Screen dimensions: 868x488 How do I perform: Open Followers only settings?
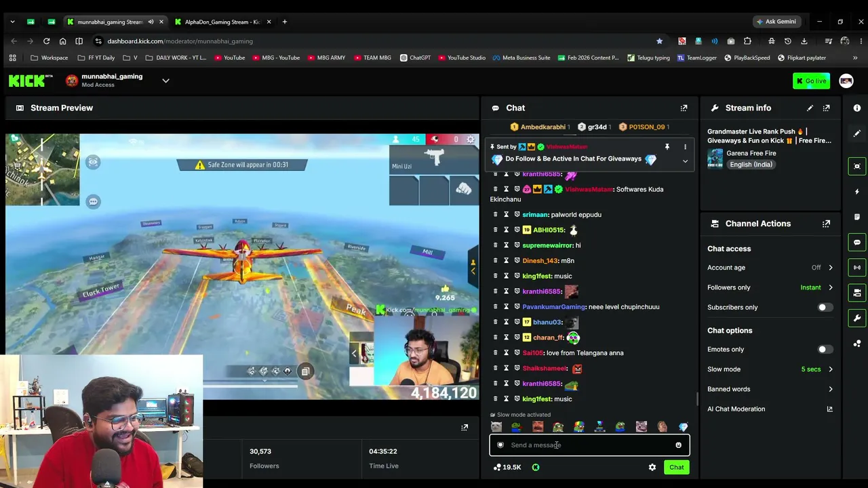click(770, 287)
